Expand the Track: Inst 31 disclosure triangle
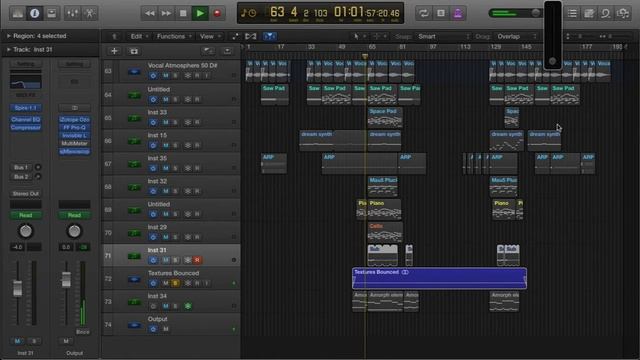 tap(8, 49)
